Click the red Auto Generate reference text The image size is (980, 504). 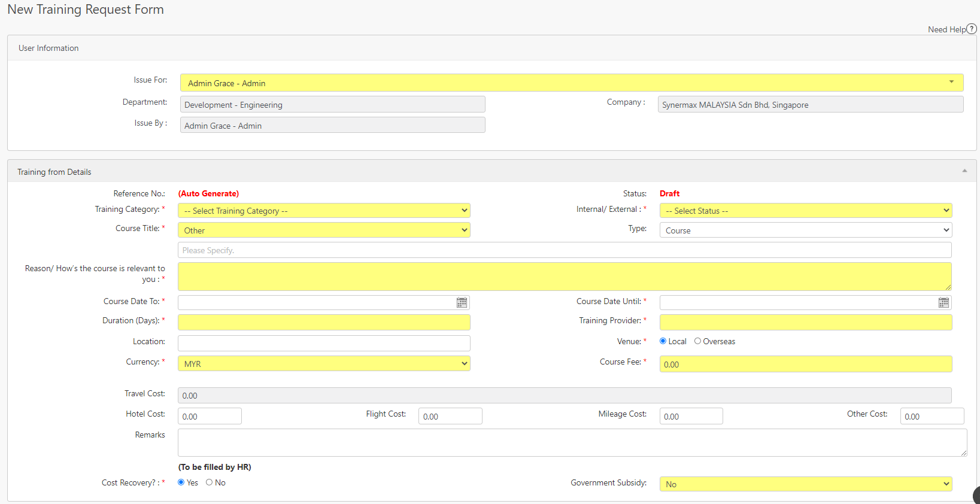point(208,193)
